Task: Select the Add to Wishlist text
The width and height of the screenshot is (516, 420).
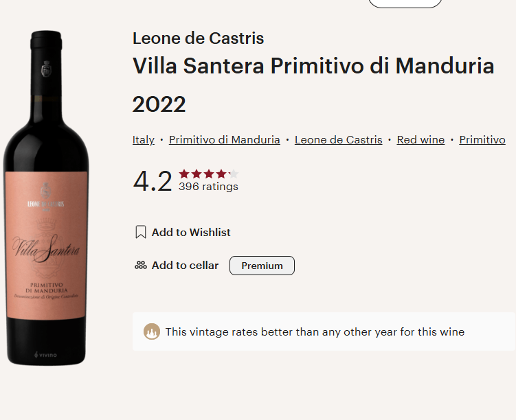Action: pos(191,233)
